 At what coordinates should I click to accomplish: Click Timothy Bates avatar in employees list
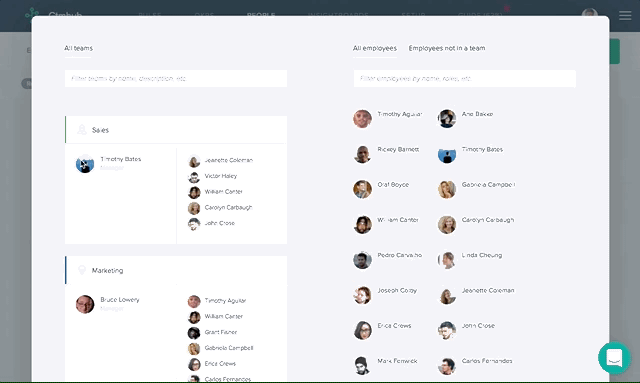447,154
